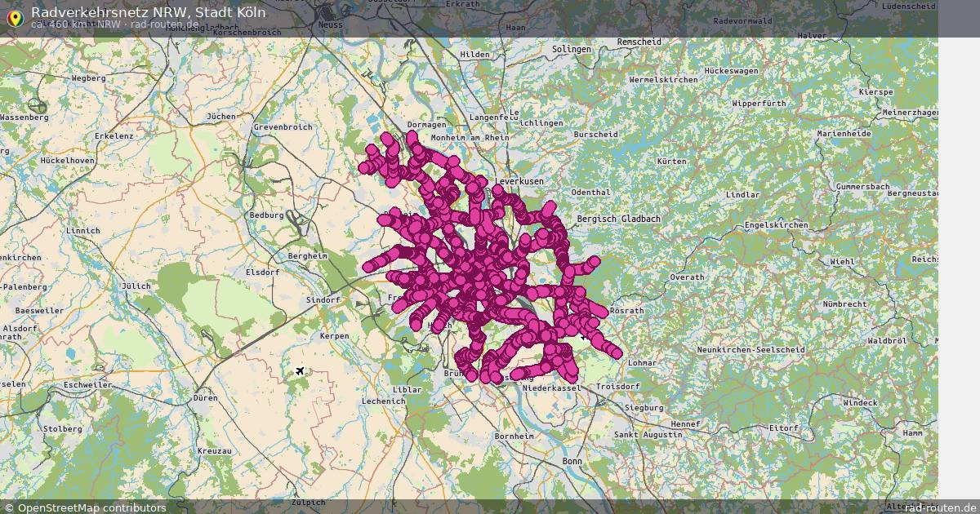The width and height of the screenshot is (980, 514).
Task: Select the Bonn city label
Action: coord(574,459)
